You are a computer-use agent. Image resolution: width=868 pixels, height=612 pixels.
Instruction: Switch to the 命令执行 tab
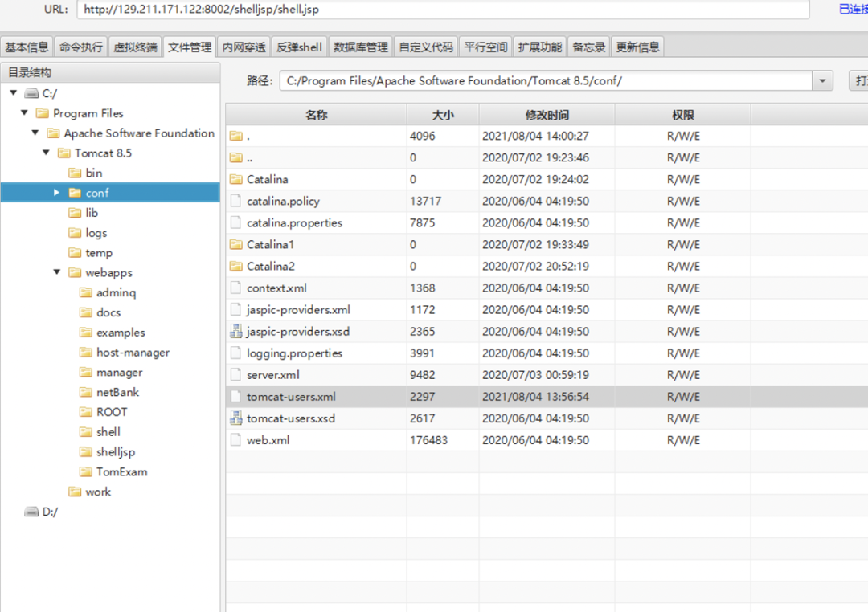(81, 47)
